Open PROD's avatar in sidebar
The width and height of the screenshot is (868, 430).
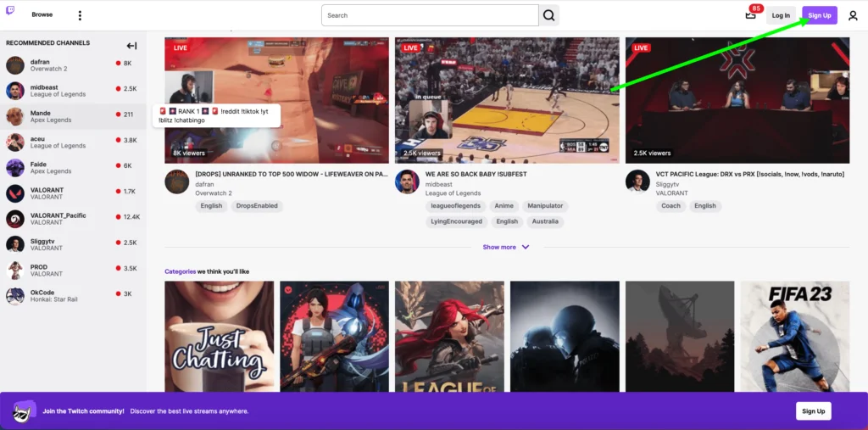coord(15,271)
